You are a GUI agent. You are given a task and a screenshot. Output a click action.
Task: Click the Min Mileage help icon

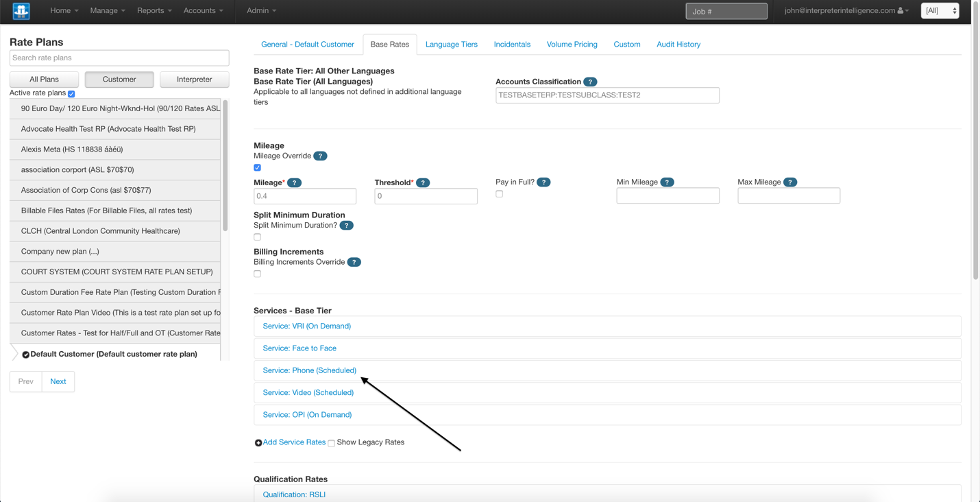[x=666, y=182]
